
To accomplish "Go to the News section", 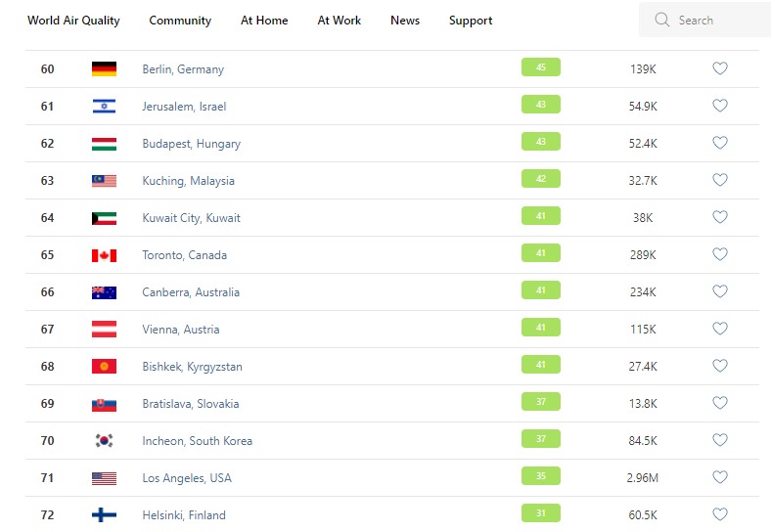I will tap(405, 21).
